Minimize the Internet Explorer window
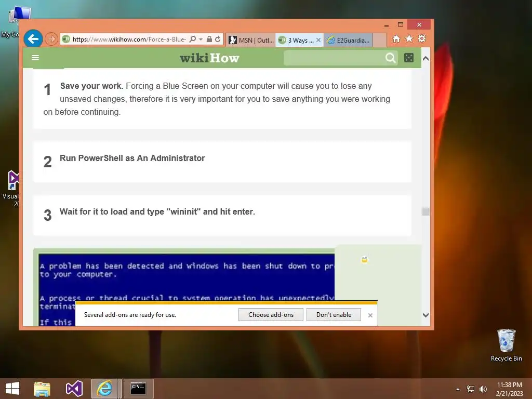Screen dimensions: 532x399 coord(387,25)
